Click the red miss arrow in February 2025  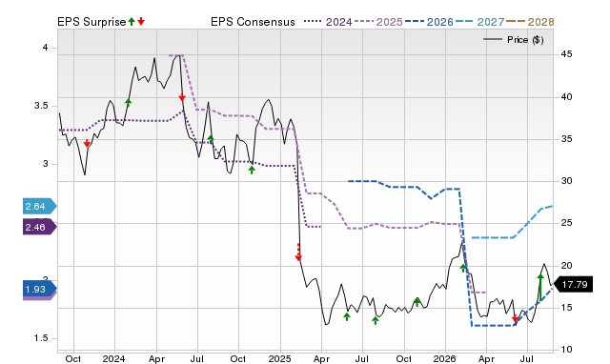click(298, 252)
